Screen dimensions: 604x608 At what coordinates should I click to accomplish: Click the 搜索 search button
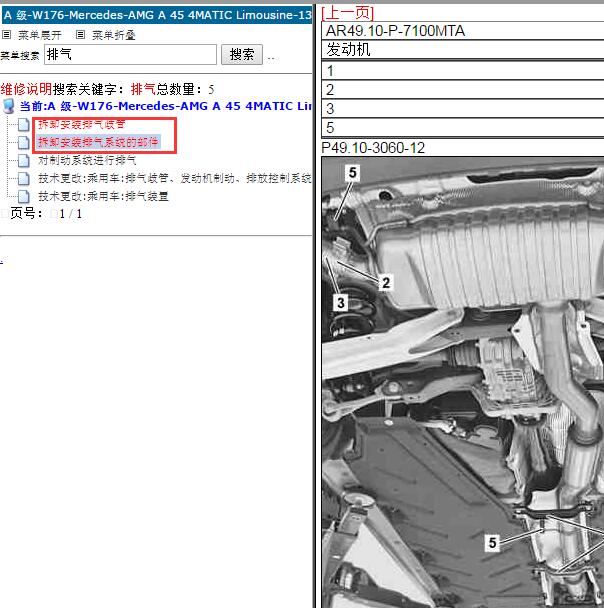(x=242, y=54)
